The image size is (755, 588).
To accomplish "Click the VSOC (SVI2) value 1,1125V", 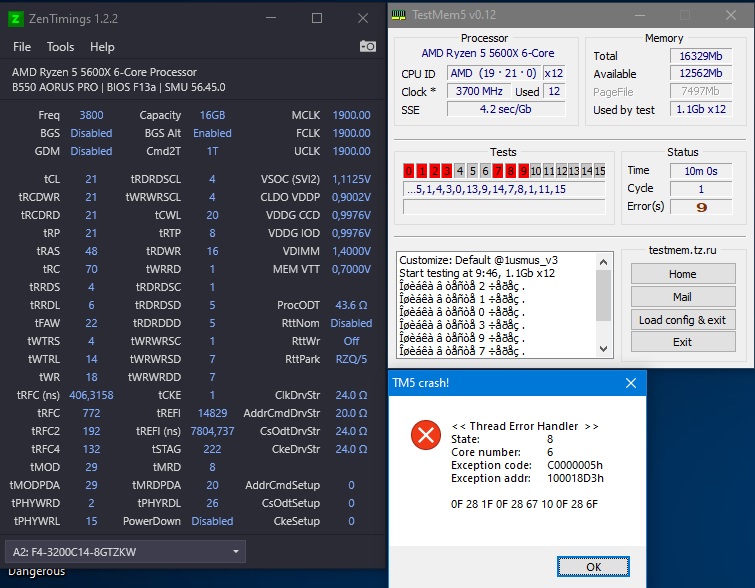I will (x=351, y=179).
